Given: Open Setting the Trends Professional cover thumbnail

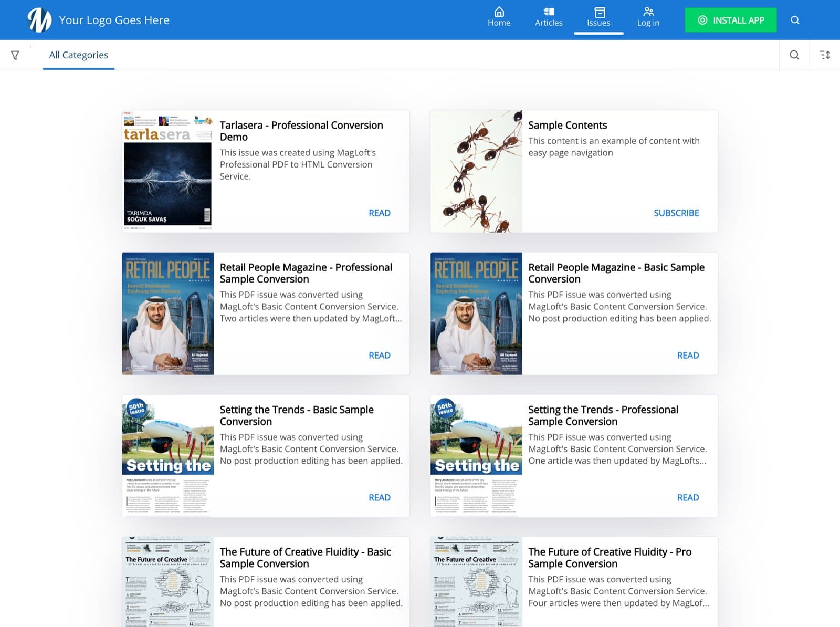Looking at the screenshot, I should tap(476, 456).
